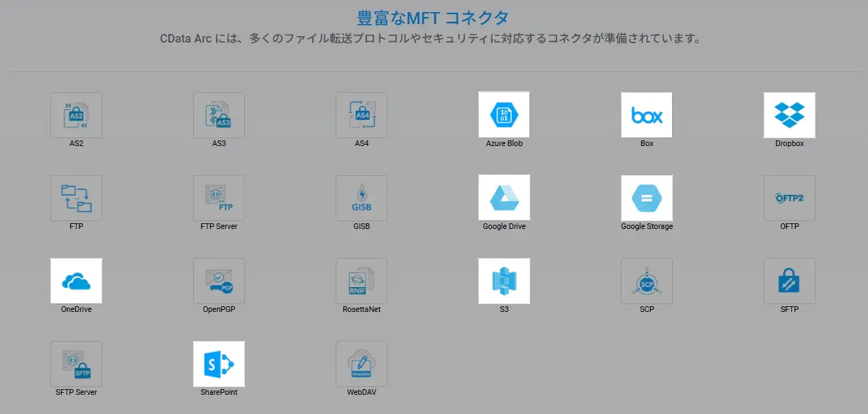The height and width of the screenshot is (414, 868).
Task: Click the "OFTP" text label
Action: [x=789, y=226]
